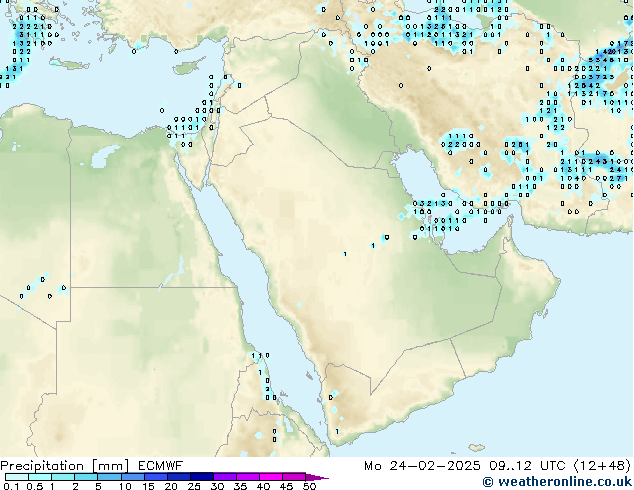Click the magenta arrow tip at legend end 50
The width and height of the screenshot is (634, 490).
tap(322, 477)
